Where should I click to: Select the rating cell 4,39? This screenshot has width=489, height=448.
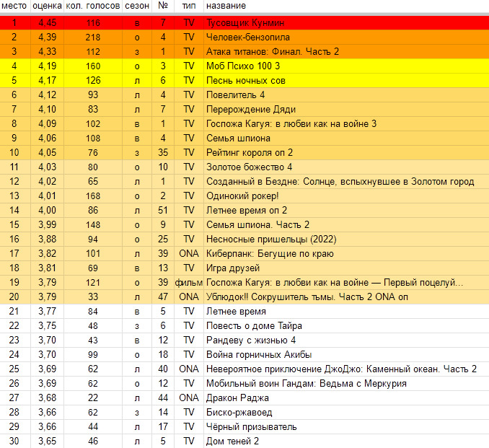click(48, 37)
